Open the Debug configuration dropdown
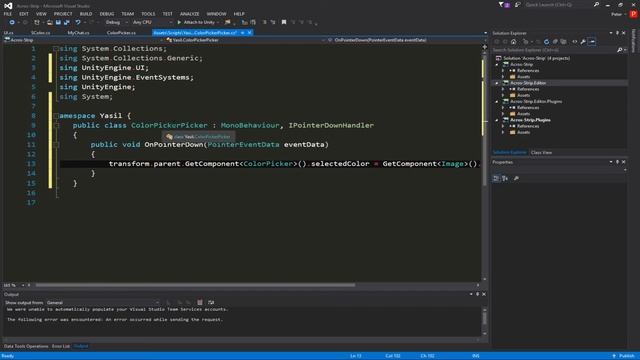The height and width of the screenshot is (360, 640). point(116,22)
